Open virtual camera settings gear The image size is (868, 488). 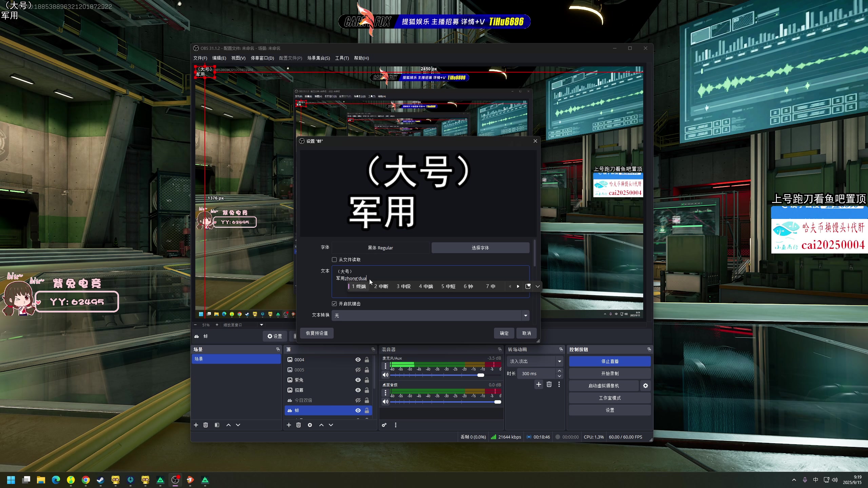[646, 386]
